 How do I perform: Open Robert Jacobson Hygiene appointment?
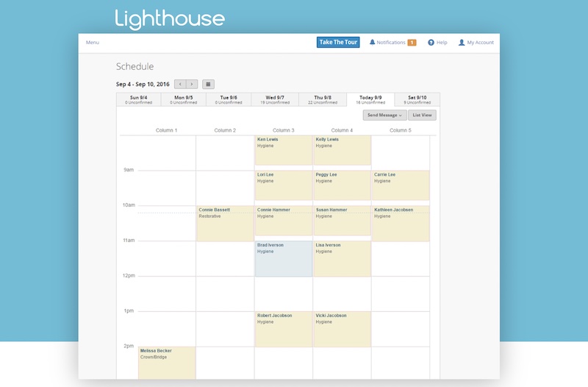click(284, 329)
